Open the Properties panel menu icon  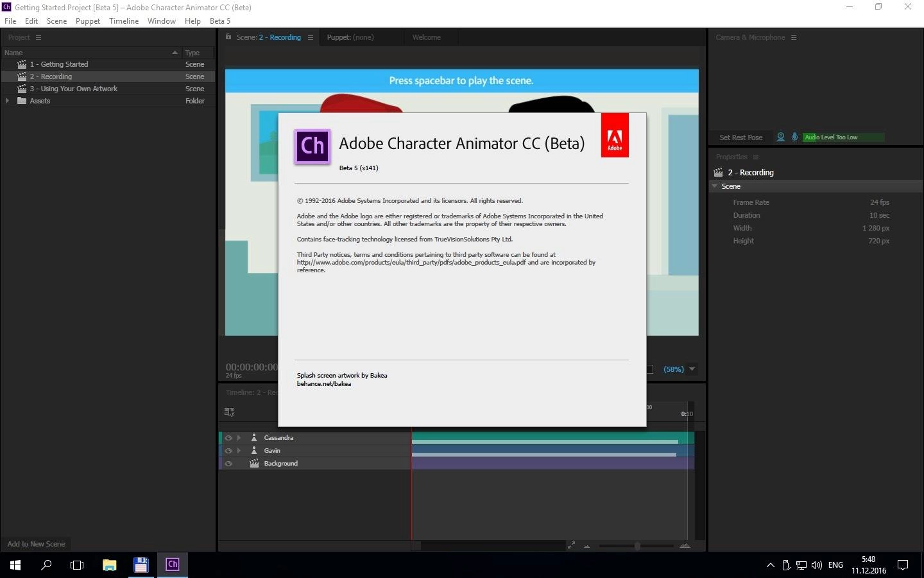click(x=756, y=157)
